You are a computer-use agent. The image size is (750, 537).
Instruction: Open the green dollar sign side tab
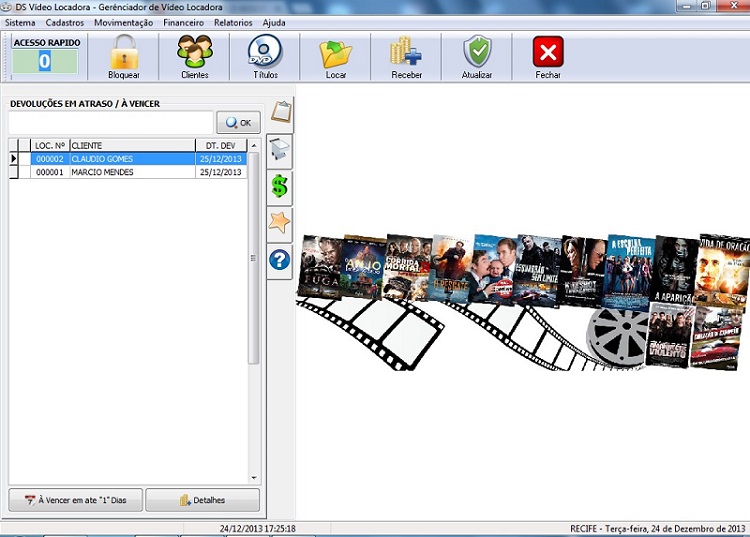click(279, 186)
